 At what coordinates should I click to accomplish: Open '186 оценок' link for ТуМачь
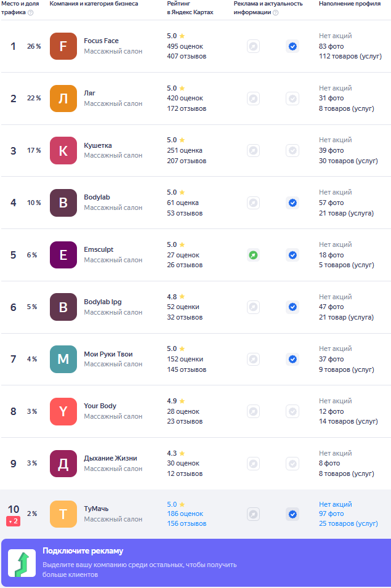(185, 513)
